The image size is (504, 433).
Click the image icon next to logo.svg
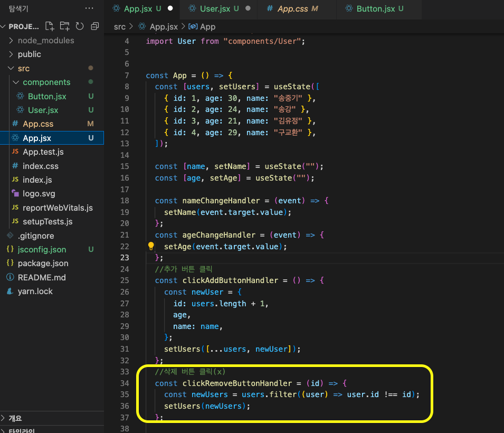point(15,193)
